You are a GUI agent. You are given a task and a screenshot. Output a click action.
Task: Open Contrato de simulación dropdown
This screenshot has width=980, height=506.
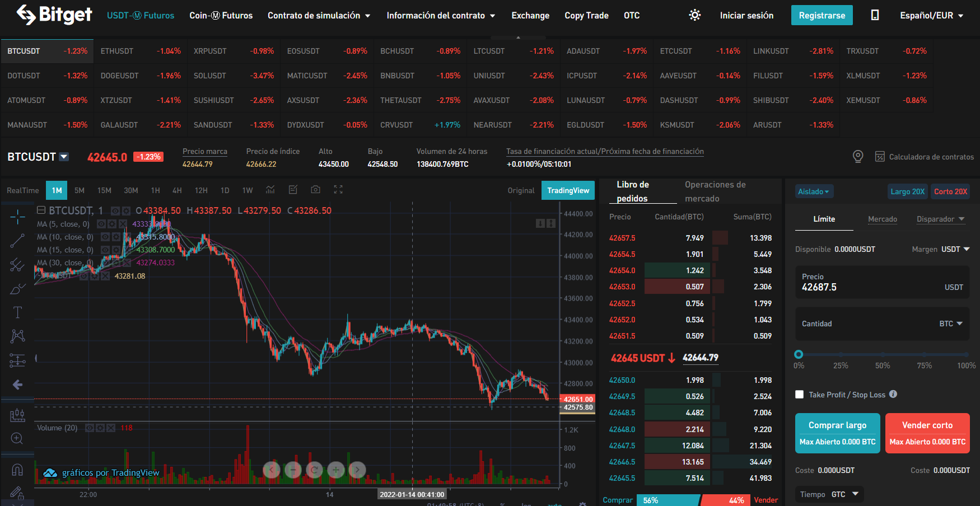tap(319, 15)
